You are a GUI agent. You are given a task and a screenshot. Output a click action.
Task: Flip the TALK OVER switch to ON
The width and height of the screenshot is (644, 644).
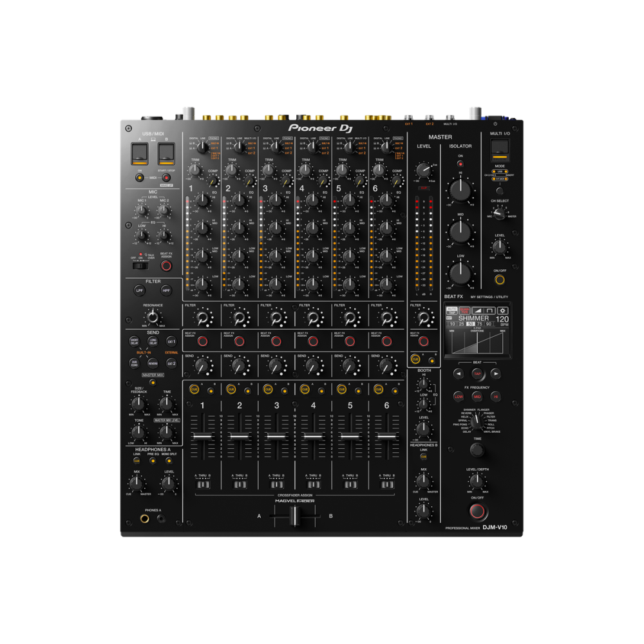pos(140,266)
